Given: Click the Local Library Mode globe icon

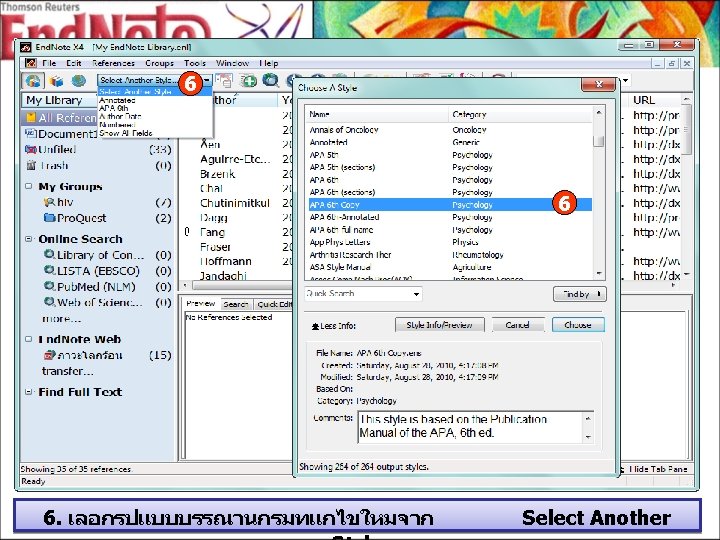Looking at the screenshot, I should coord(33,81).
